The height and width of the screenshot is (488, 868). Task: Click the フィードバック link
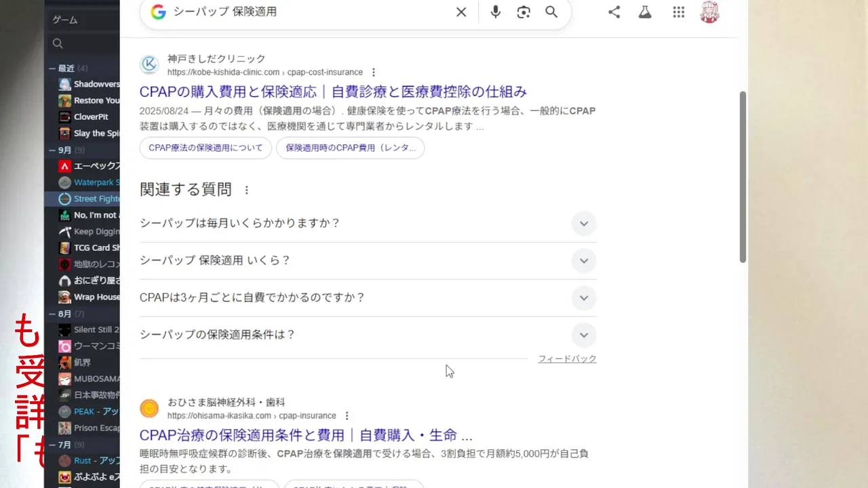(x=567, y=359)
